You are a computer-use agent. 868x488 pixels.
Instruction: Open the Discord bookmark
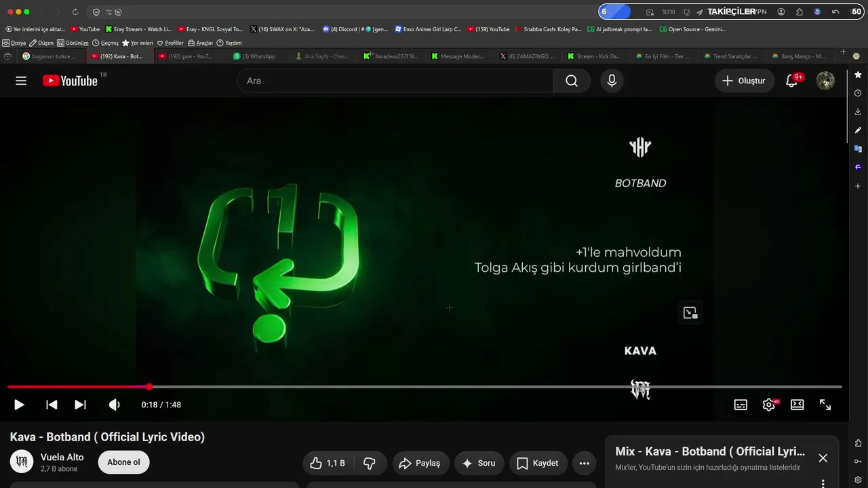[x=355, y=29]
